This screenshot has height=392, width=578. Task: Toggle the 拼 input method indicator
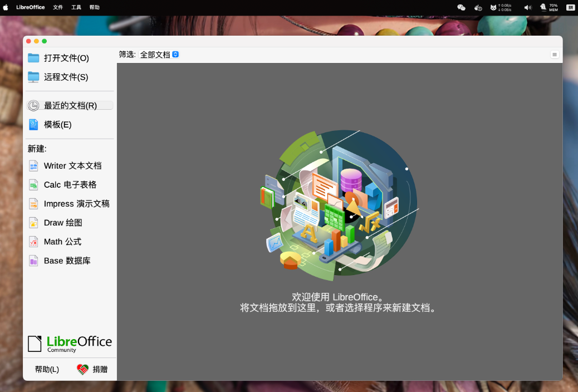[570, 7]
